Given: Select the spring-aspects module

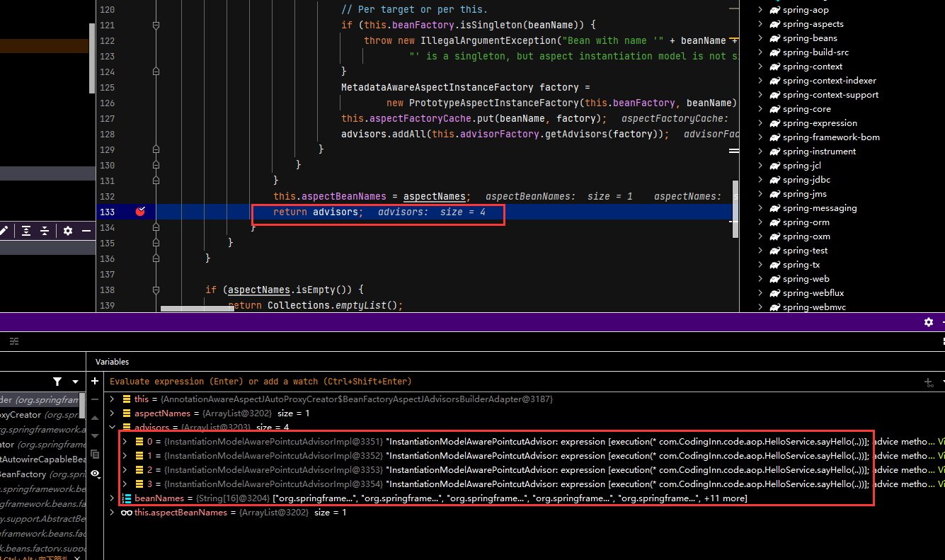Looking at the screenshot, I should tap(813, 24).
